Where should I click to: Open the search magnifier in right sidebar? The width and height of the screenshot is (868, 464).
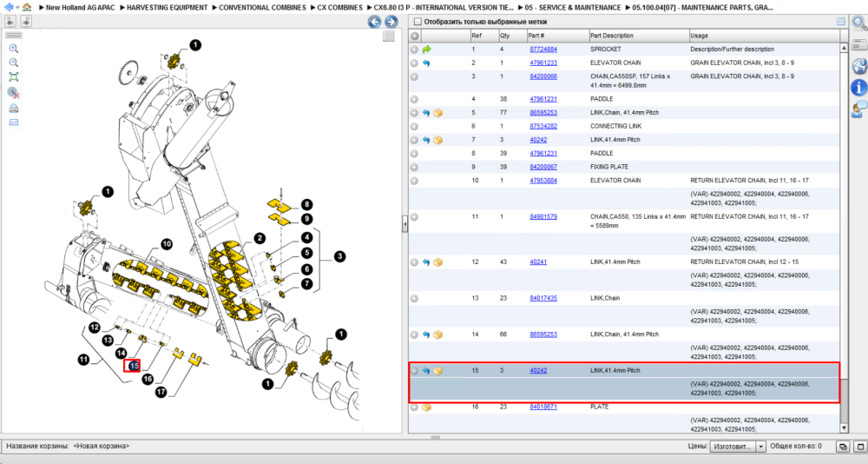859,23
